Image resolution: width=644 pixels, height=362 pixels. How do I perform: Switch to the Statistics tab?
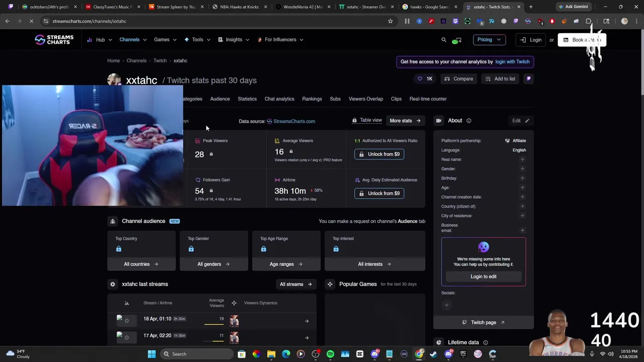247,99
